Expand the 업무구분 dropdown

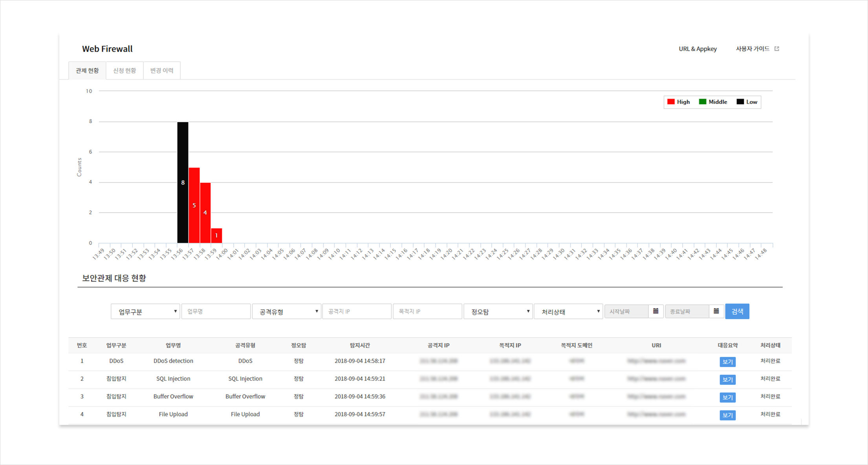[145, 311]
